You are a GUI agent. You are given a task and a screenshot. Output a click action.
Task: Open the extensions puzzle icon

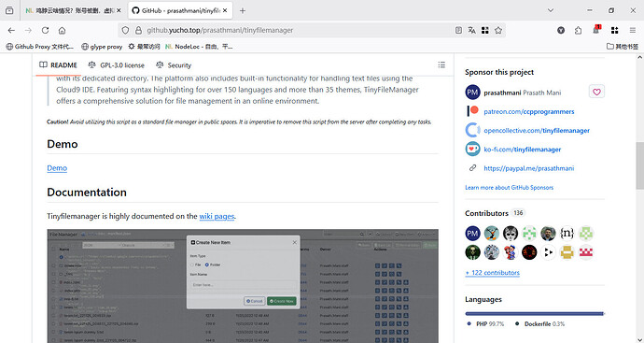[x=578, y=30]
